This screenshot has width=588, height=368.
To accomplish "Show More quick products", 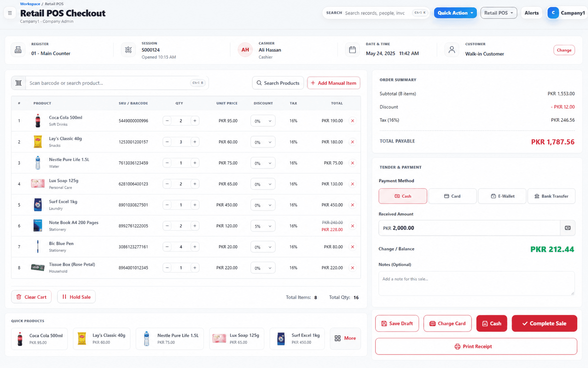I will tap(345, 338).
